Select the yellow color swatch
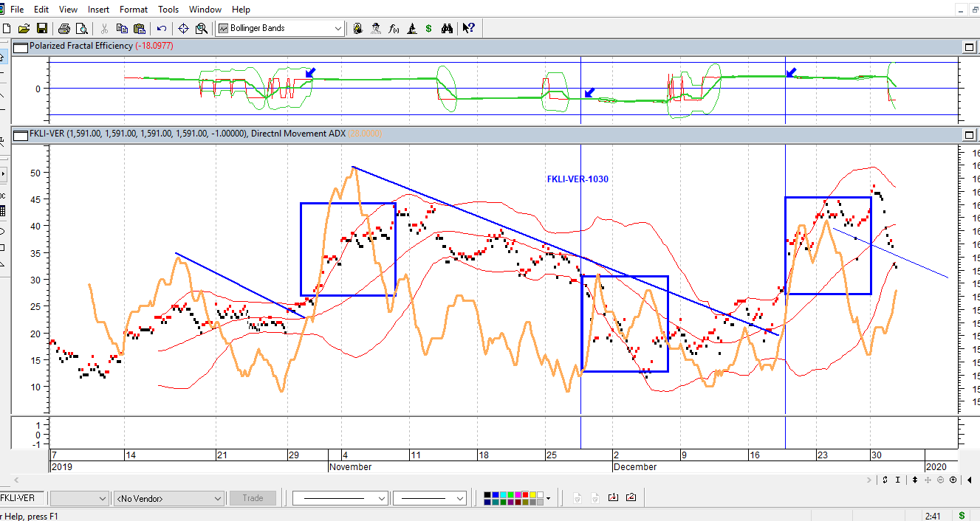Screen dimensions: 980x521 click(532, 494)
